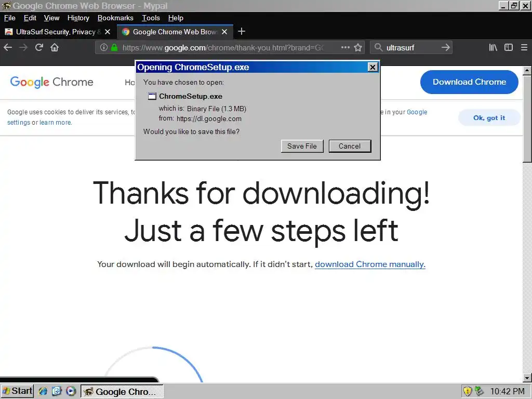This screenshot has height=399, width=532.
Task: Launch Internet Explorer from quick launch
Action: click(43, 391)
